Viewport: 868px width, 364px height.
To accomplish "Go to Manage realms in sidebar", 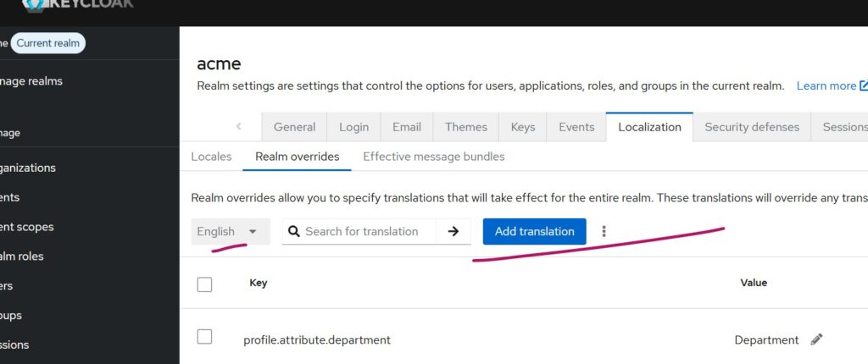I will [32, 81].
